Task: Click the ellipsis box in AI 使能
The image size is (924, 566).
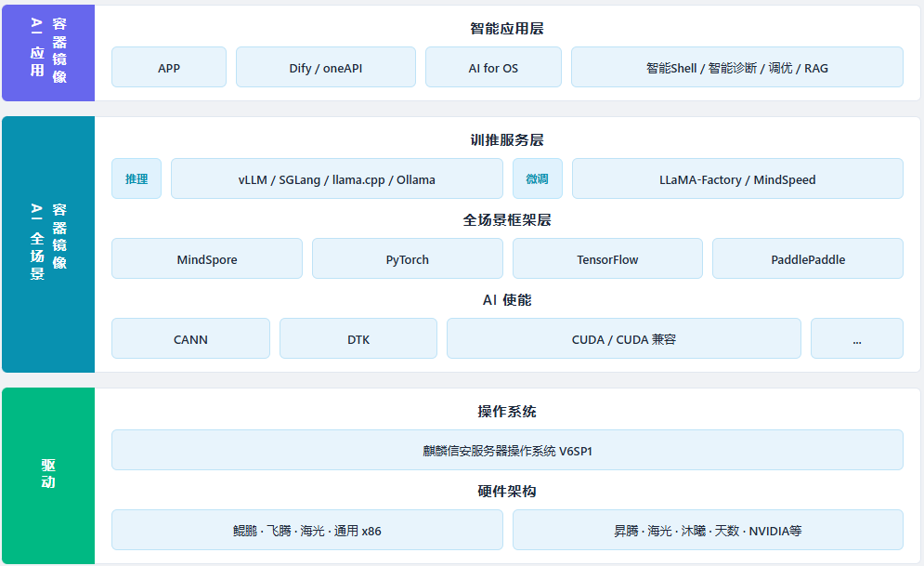Action: 857,338
